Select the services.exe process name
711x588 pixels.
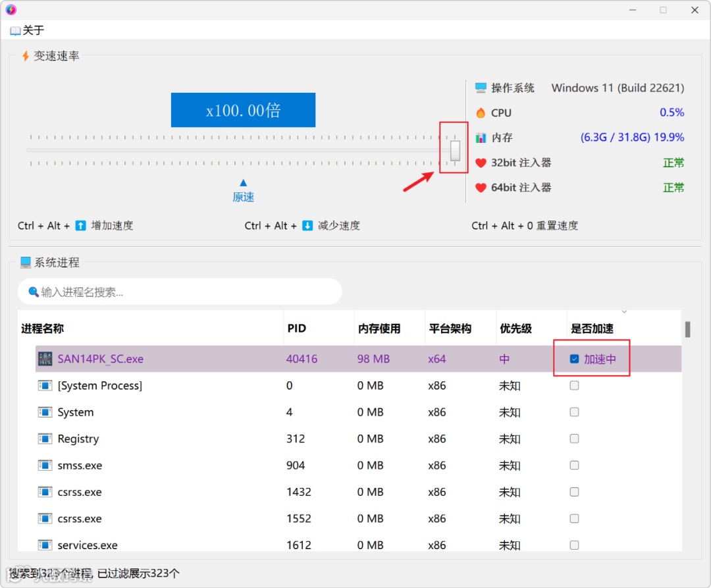click(88, 545)
